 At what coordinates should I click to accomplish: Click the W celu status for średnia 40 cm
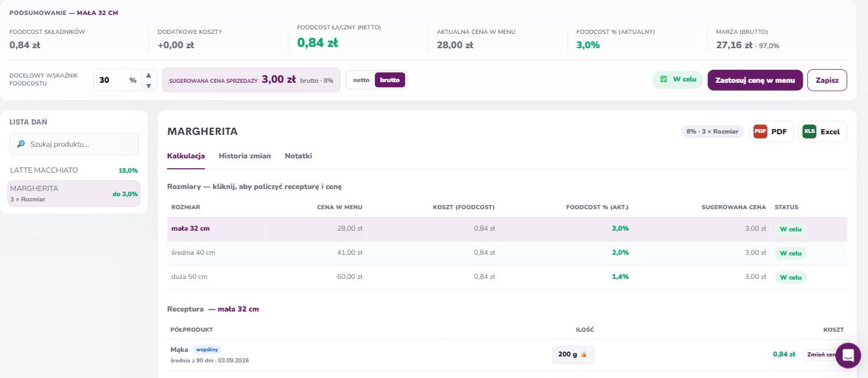pyautogui.click(x=790, y=253)
